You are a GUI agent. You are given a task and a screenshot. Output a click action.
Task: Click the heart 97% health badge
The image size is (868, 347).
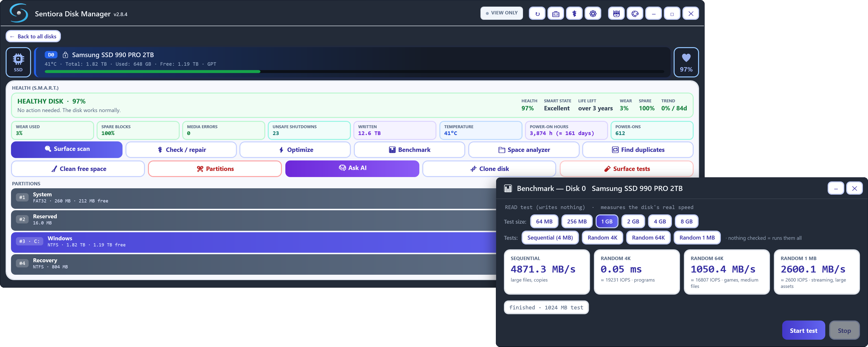point(686,62)
